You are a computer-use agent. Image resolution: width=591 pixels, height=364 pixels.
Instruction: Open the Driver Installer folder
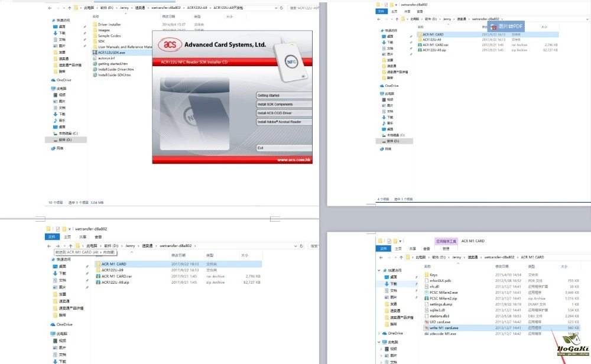[109, 25]
